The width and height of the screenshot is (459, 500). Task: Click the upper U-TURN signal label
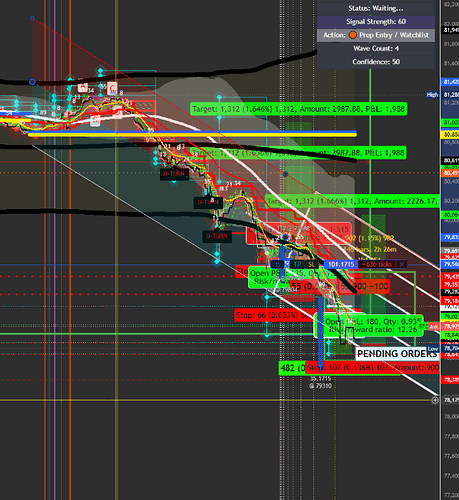[174, 174]
